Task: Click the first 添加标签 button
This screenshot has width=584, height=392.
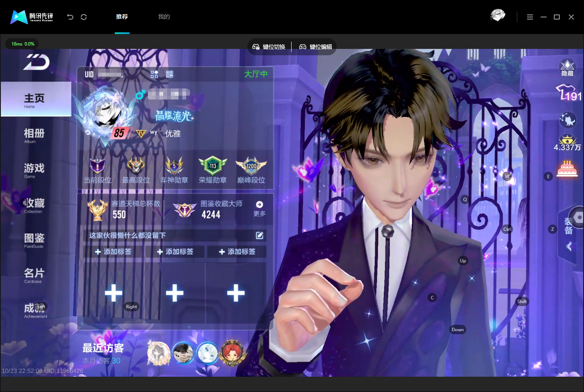Action: [x=113, y=252]
